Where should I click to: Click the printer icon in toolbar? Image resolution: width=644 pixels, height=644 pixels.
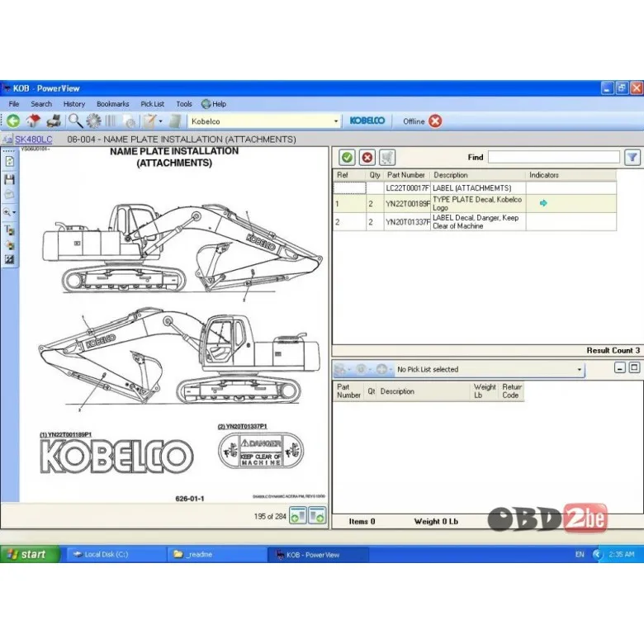54,121
